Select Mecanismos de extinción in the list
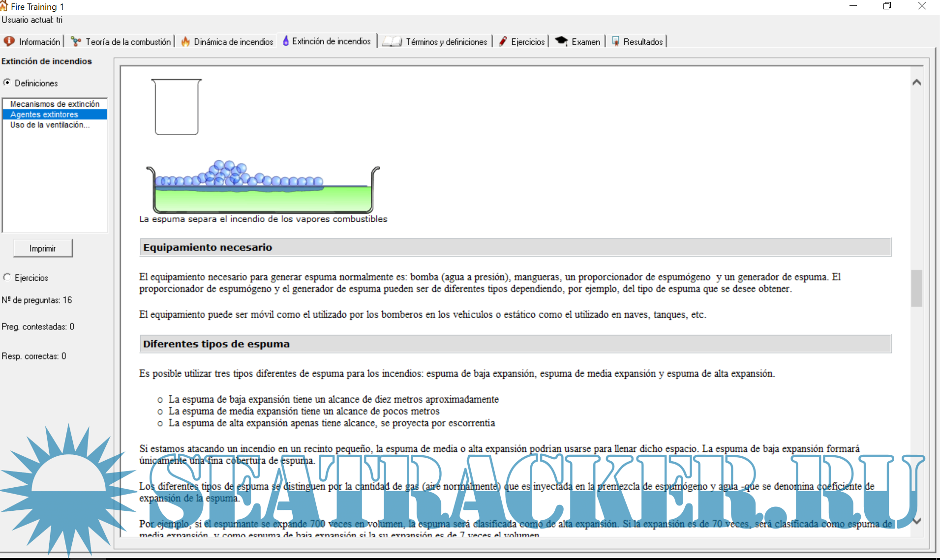The width and height of the screenshot is (940, 560). (x=55, y=104)
